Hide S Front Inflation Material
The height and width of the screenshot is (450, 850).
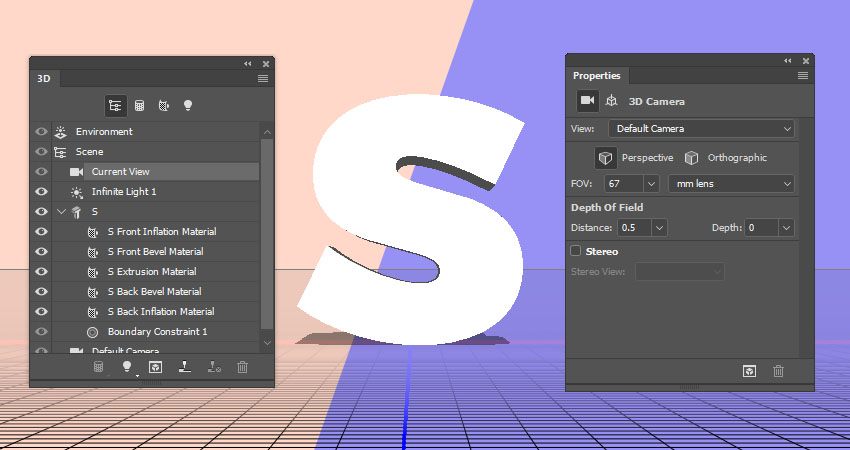click(x=41, y=232)
